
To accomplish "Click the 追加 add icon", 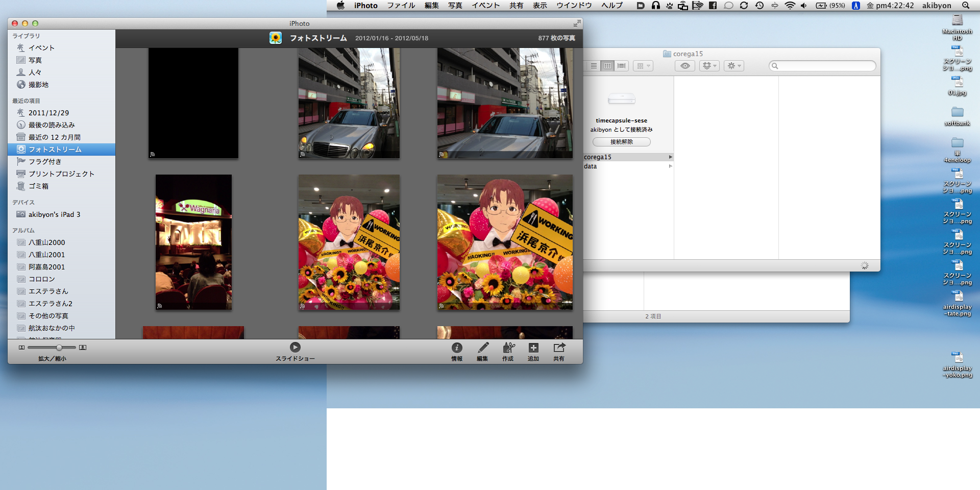I will 533,348.
